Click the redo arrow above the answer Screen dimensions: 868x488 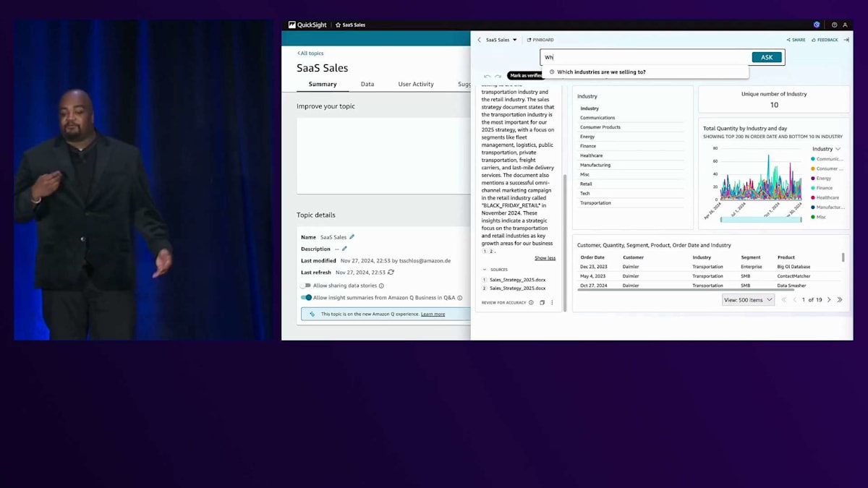[x=498, y=76]
